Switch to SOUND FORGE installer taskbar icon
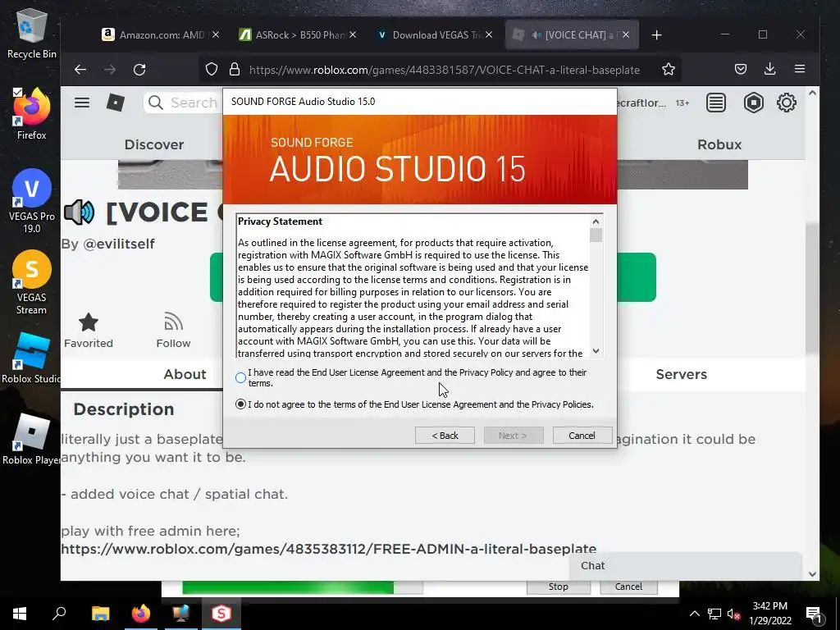840x630 pixels. pyautogui.click(x=221, y=614)
